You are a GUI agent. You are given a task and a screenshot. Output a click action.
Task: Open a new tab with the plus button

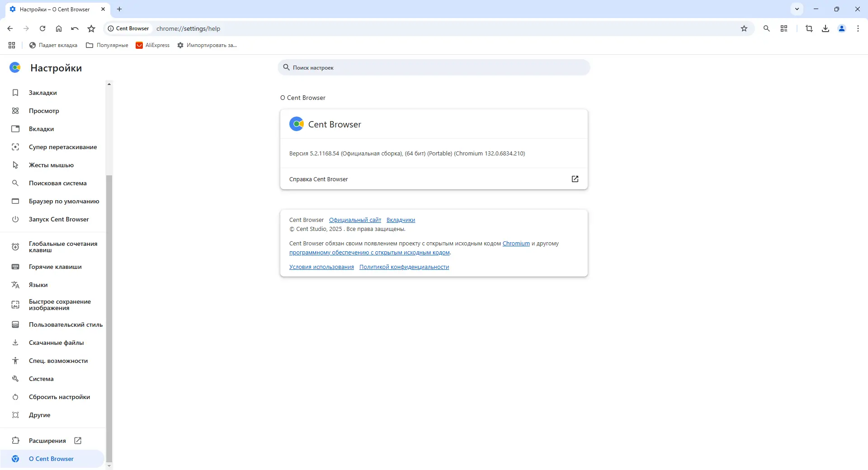pos(119,9)
